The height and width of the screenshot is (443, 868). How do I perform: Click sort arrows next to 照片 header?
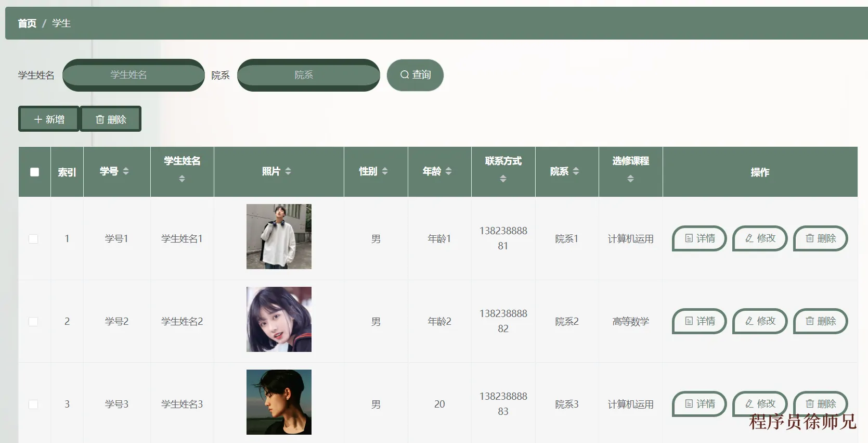click(288, 171)
